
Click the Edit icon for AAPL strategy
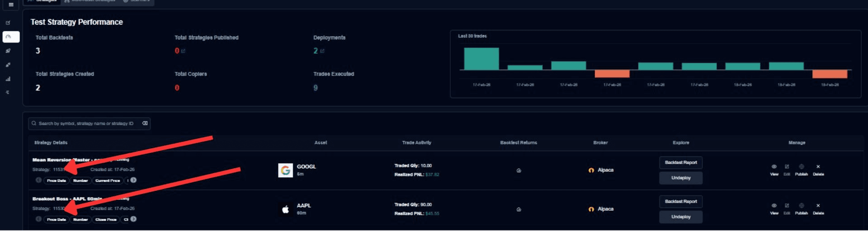(787, 206)
